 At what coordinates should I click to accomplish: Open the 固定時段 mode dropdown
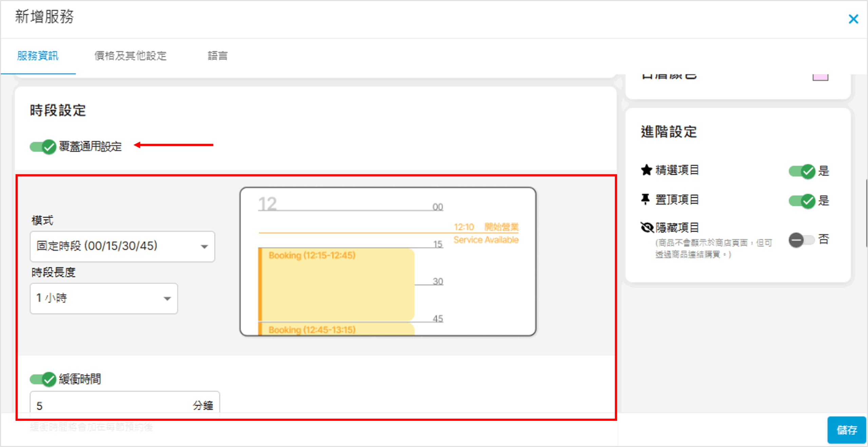122,246
